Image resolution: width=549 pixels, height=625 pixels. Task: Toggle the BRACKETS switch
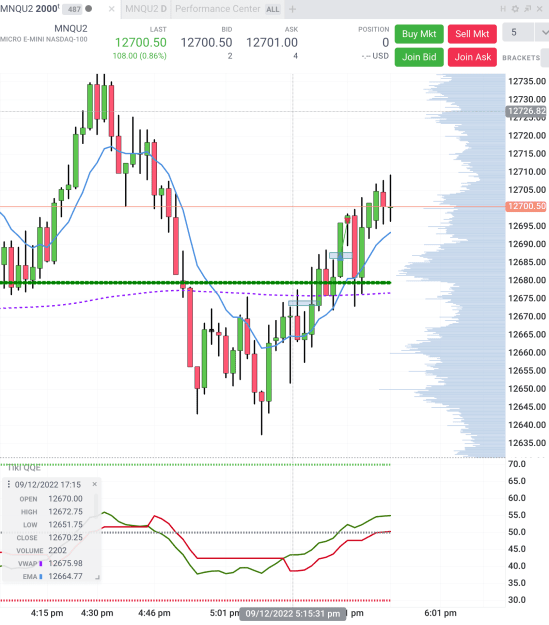(x=545, y=58)
